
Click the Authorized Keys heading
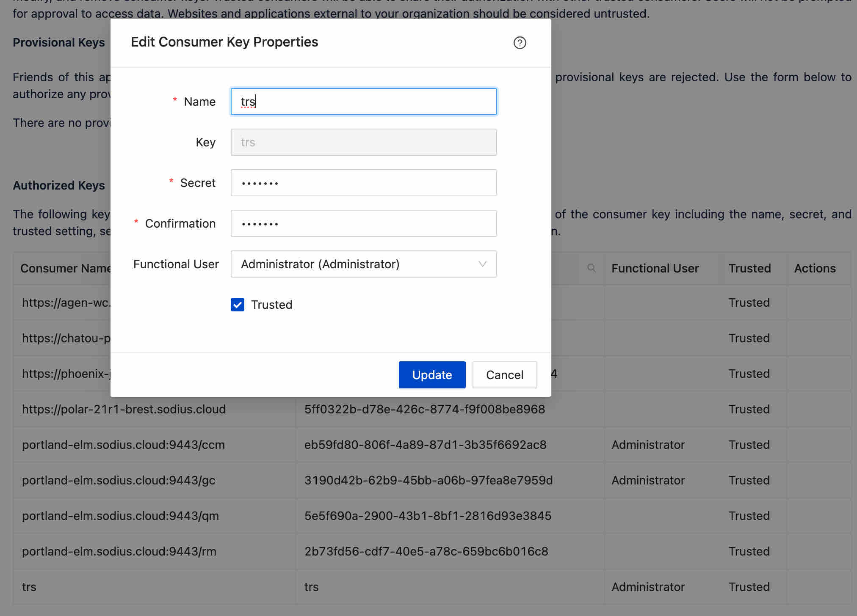[x=58, y=185]
